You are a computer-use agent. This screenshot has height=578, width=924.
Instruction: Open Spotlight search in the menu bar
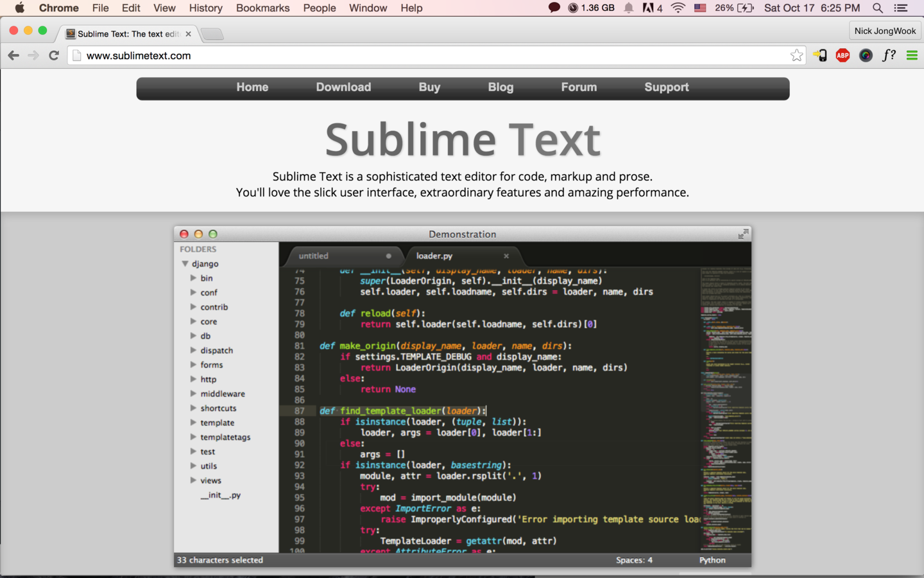click(878, 8)
